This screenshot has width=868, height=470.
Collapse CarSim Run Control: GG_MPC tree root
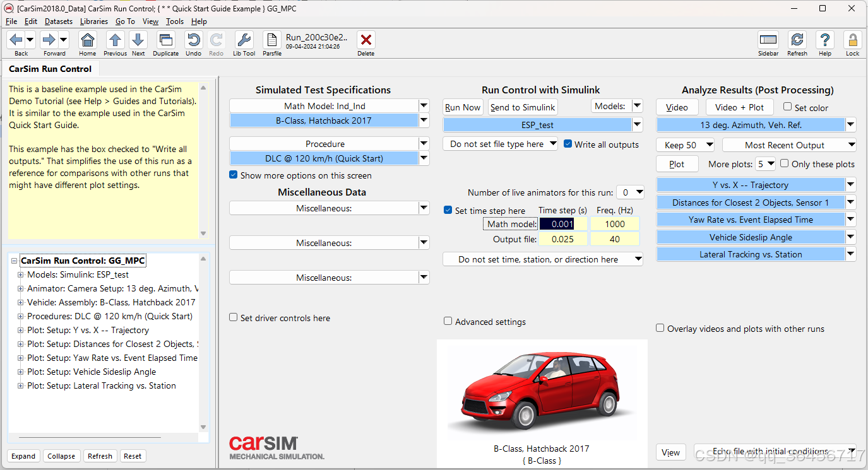click(14, 261)
